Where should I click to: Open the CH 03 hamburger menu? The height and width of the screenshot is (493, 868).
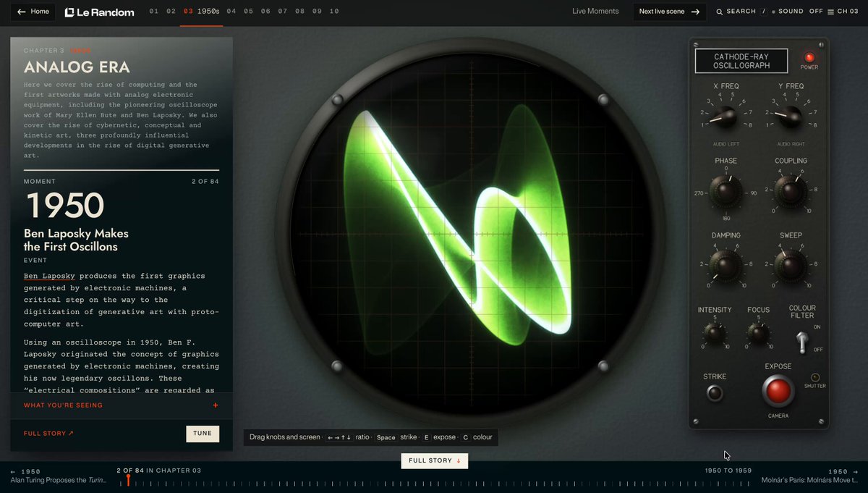[842, 12]
